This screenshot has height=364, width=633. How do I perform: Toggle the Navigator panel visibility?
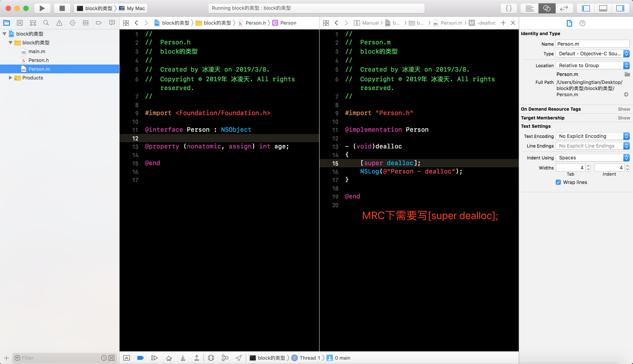click(x=586, y=8)
